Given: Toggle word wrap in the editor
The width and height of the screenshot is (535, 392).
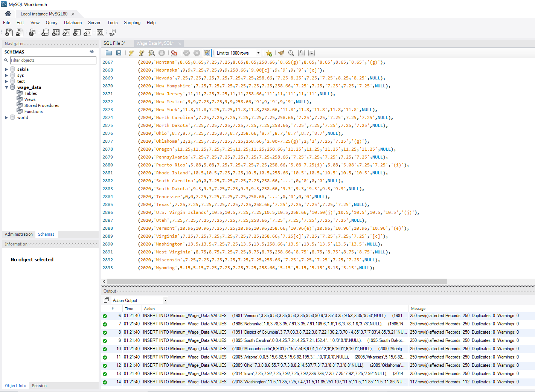Looking at the screenshot, I should pyautogui.click(x=311, y=53).
